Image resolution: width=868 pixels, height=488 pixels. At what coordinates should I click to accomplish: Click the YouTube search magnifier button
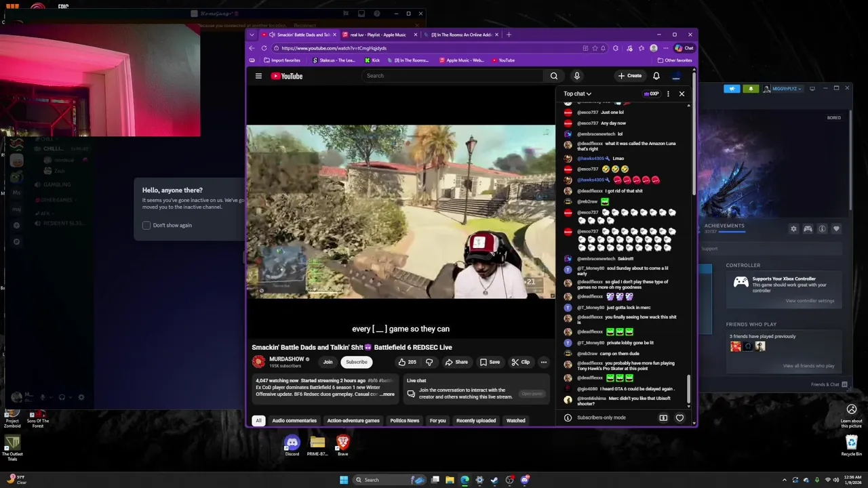tap(554, 76)
